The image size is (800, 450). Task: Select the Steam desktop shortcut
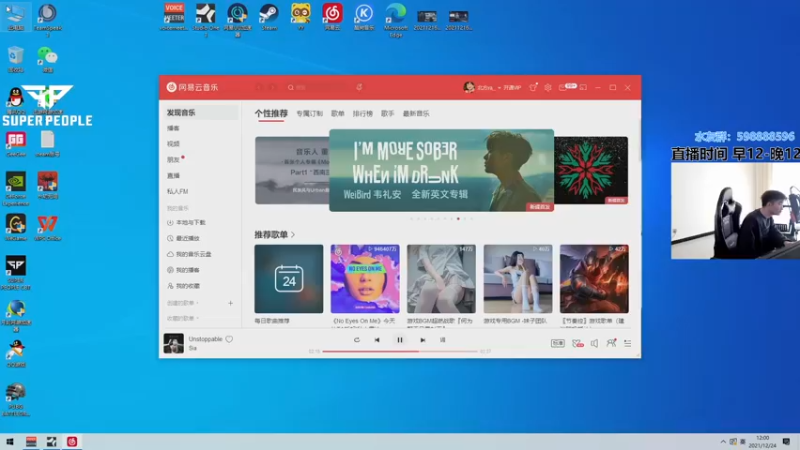pos(269,17)
